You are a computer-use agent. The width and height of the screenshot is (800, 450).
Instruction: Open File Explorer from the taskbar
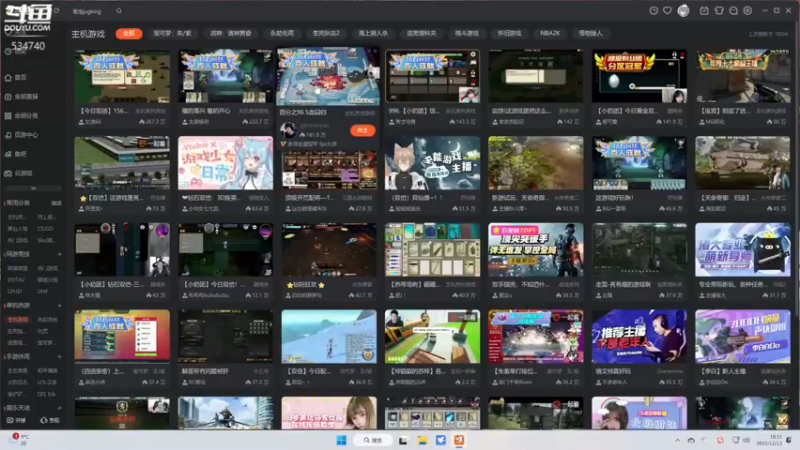coord(422,440)
